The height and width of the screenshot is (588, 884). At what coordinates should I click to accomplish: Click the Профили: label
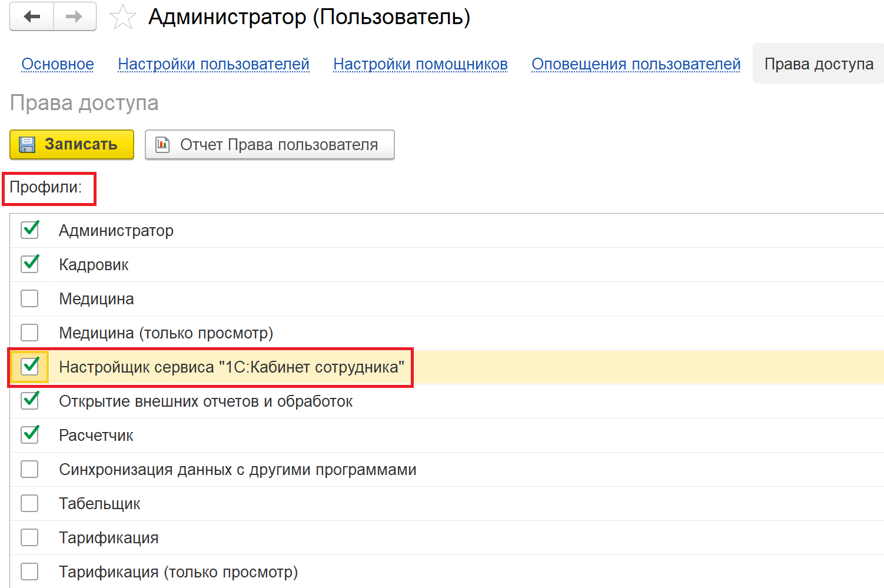coord(46,187)
